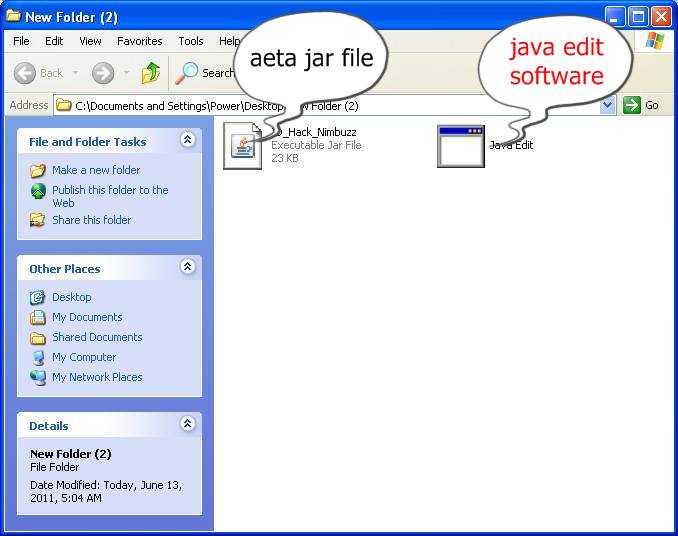Click the My Computer icon

point(38,357)
